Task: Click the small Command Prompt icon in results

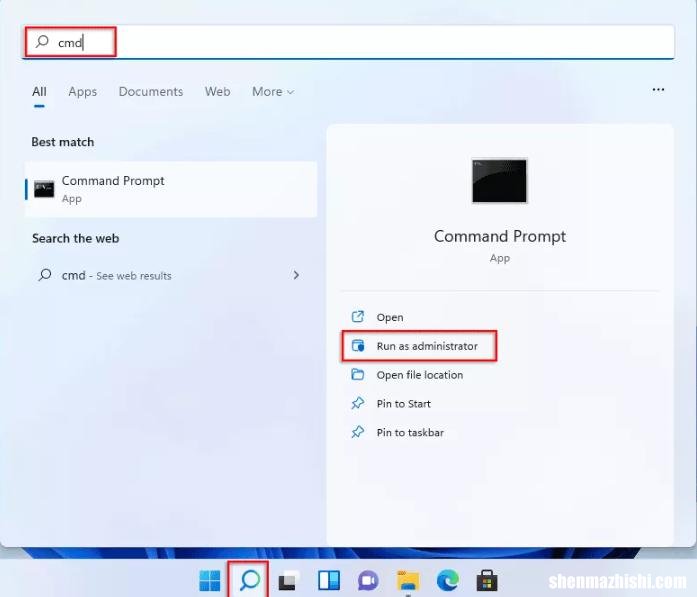Action: coord(44,189)
